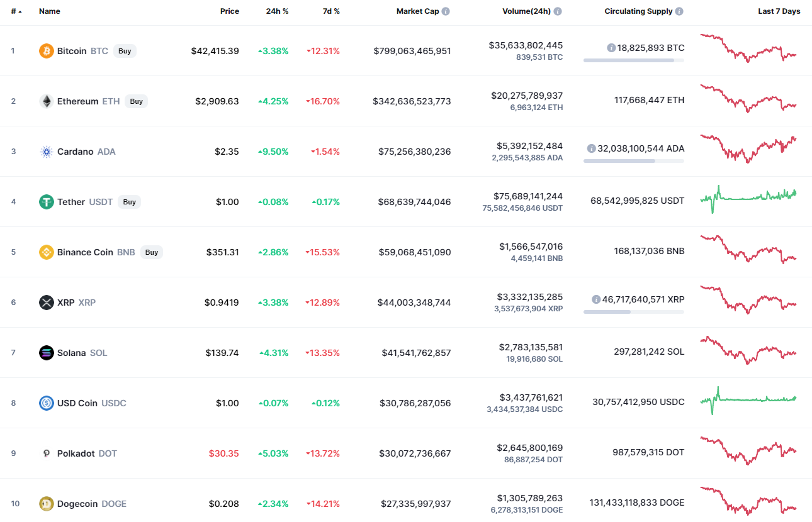Open the Market Cap info tooltip icon
This screenshot has width=812, height=522.
pyautogui.click(x=446, y=11)
